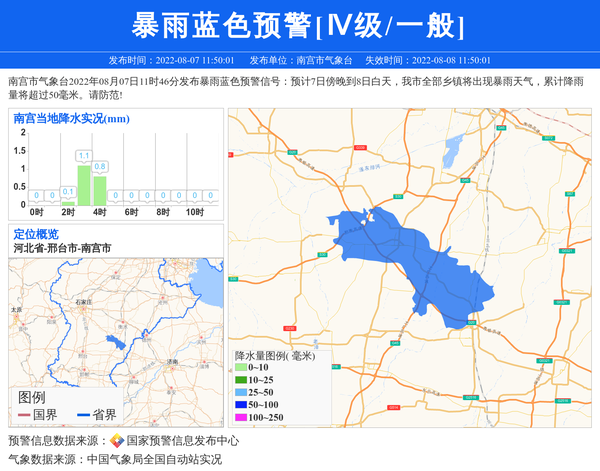Image resolution: width=600 pixels, height=471 pixels.
Task: Click the 河北省-邢台市-南宫市 location text
Action: pos(62,248)
